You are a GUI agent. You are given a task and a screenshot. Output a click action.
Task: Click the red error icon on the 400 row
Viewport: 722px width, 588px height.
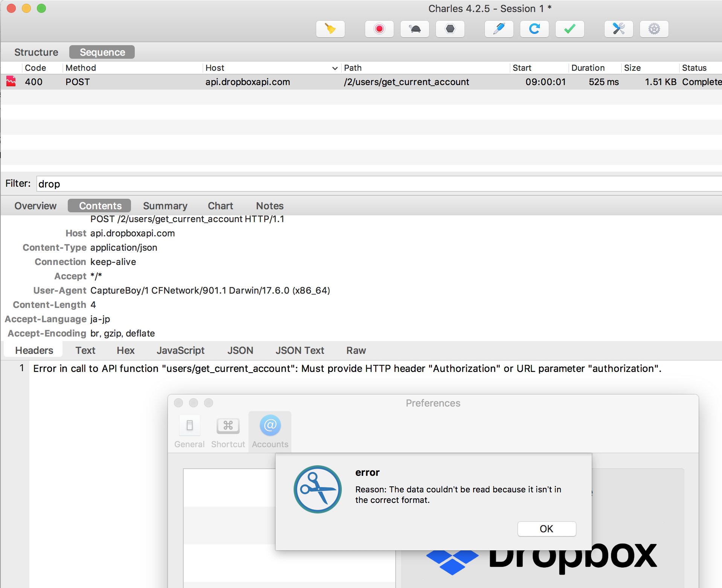(11, 81)
